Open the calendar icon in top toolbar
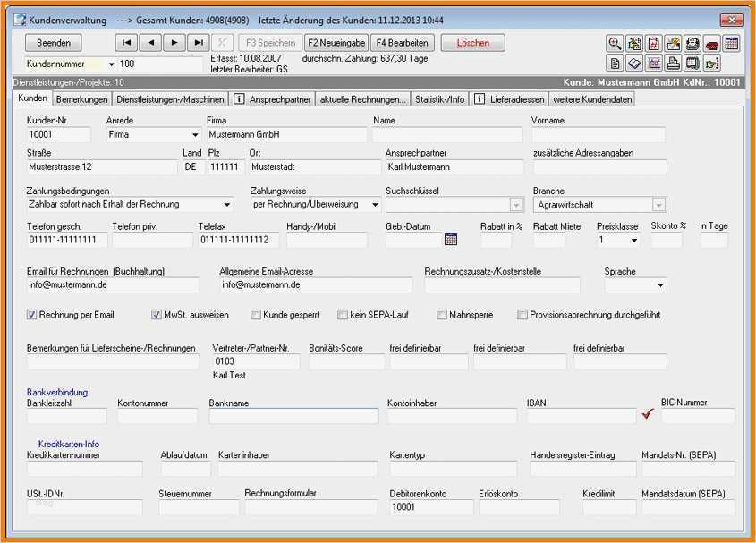The height and width of the screenshot is (543, 756). [x=732, y=43]
